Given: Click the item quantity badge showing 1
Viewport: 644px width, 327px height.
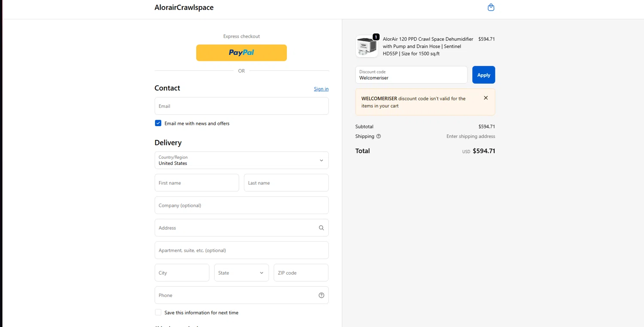Looking at the screenshot, I should point(376,37).
